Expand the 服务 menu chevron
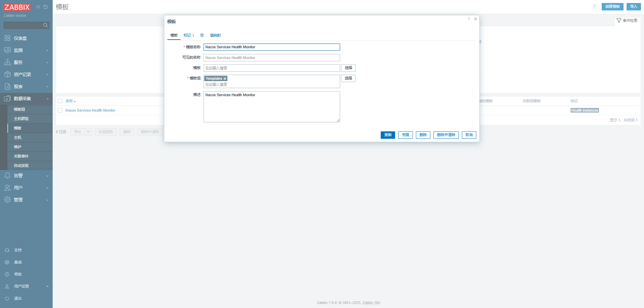The height and width of the screenshot is (308, 644). tap(47, 63)
